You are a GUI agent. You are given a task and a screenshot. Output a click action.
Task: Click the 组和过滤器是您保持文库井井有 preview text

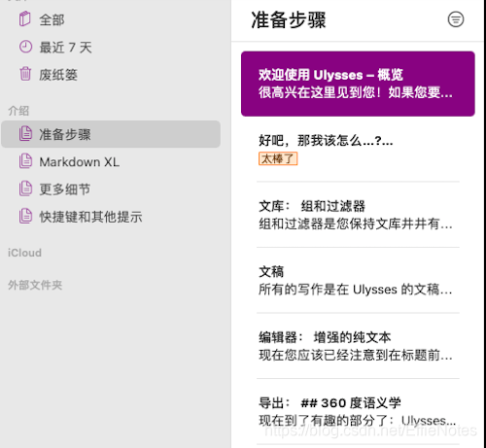coord(356,224)
